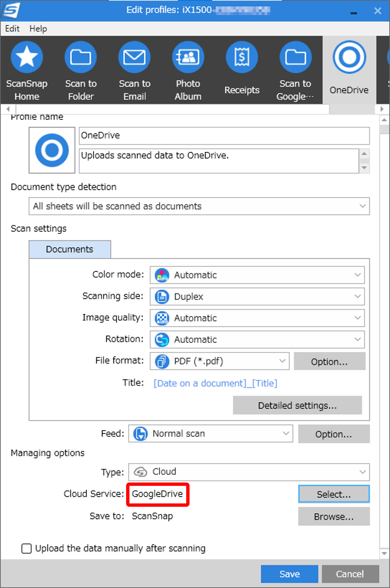
Task: Click the ScanSnap logo in the title bar
Action: click(10, 10)
